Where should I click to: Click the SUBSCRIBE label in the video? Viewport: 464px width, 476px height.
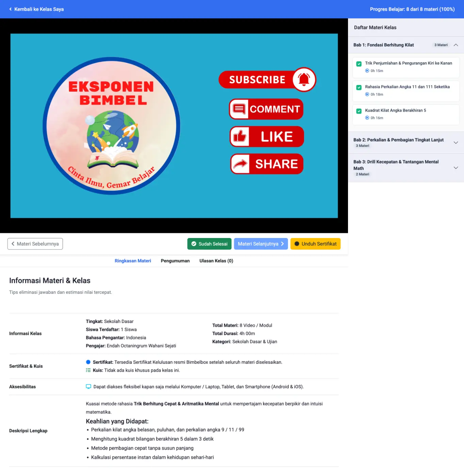pos(257,80)
